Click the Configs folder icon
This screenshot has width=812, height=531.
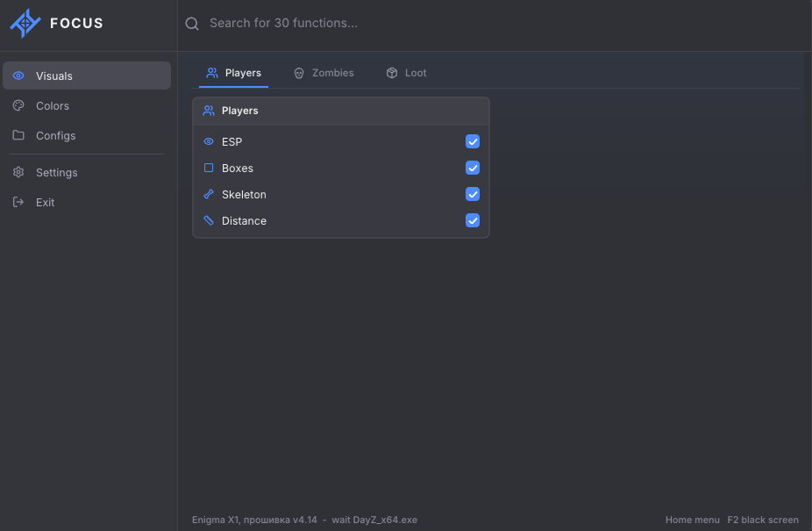[x=18, y=135]
